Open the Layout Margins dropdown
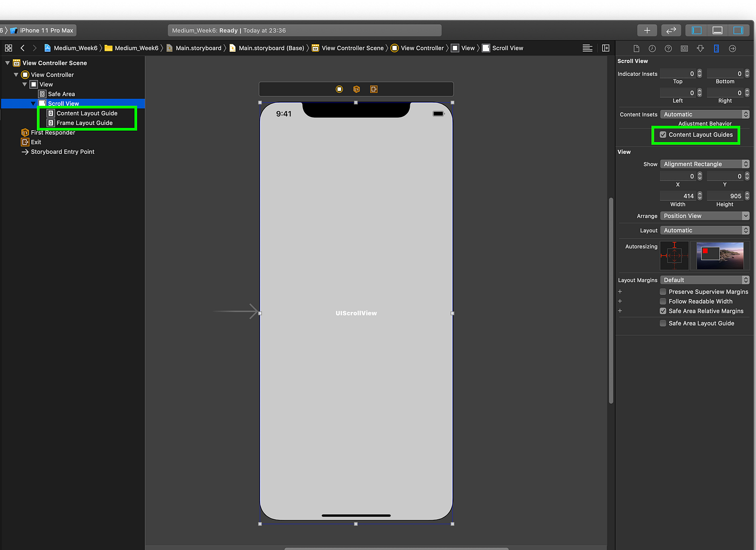Image resolution: width=756 pixels, height=550 pixels. [x=705, y=280]
